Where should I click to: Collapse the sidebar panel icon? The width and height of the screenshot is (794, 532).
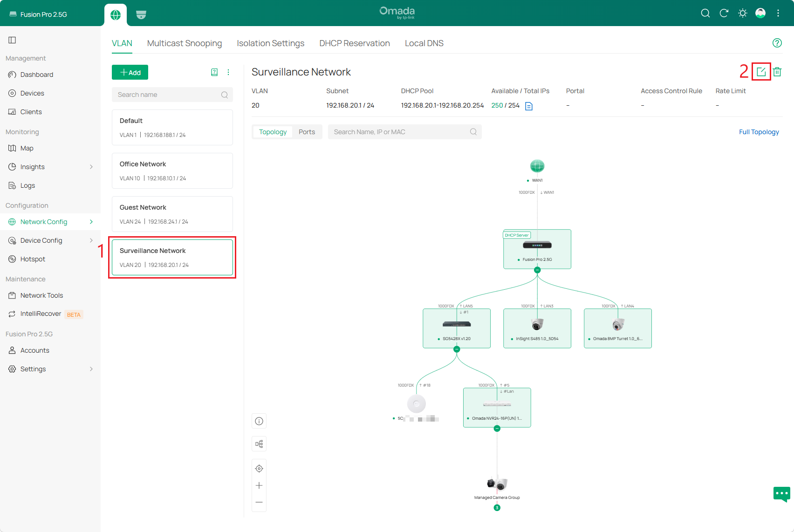coord(12,40)
